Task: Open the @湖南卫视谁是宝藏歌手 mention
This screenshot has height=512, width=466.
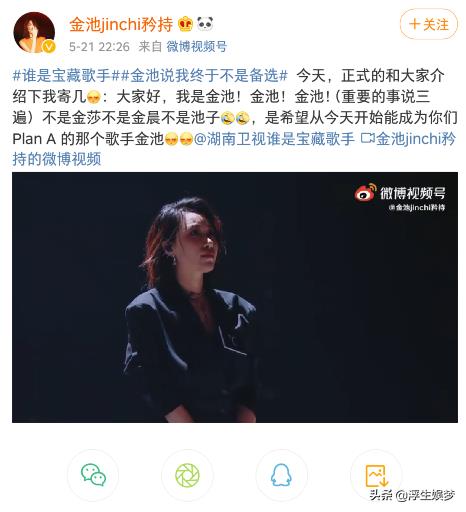Action: [274, 139]
